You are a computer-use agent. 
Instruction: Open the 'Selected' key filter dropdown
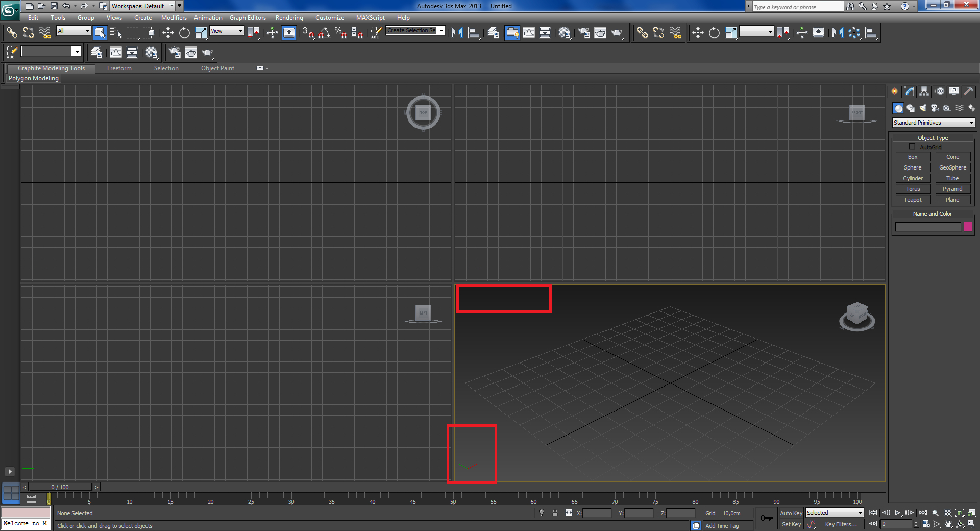835,513
